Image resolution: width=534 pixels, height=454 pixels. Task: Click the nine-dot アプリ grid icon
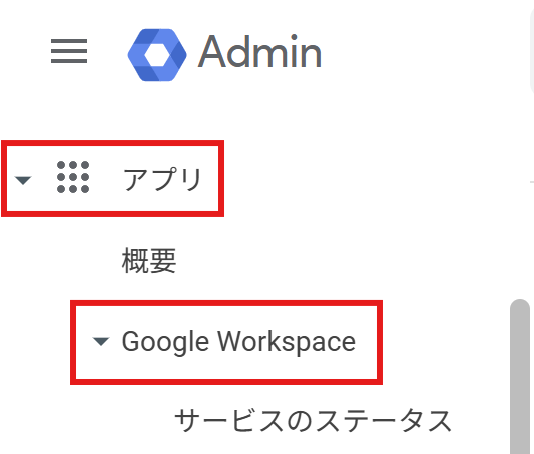[73, 177]
